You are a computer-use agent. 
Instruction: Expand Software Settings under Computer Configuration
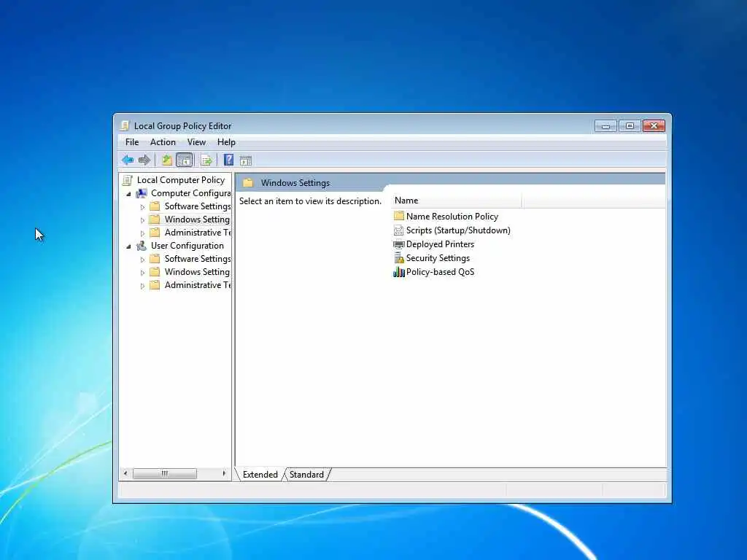142,206
